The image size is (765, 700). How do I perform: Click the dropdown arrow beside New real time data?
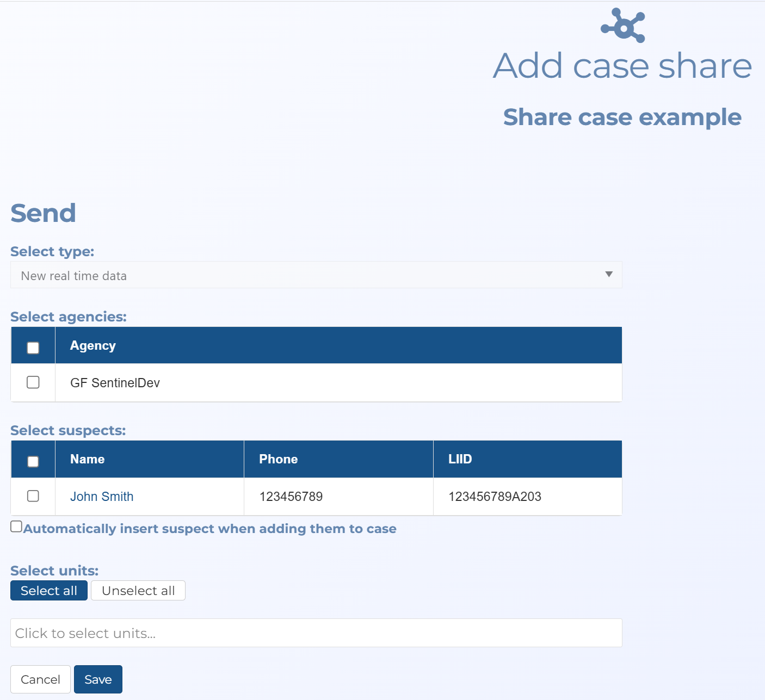coord(609,275)
